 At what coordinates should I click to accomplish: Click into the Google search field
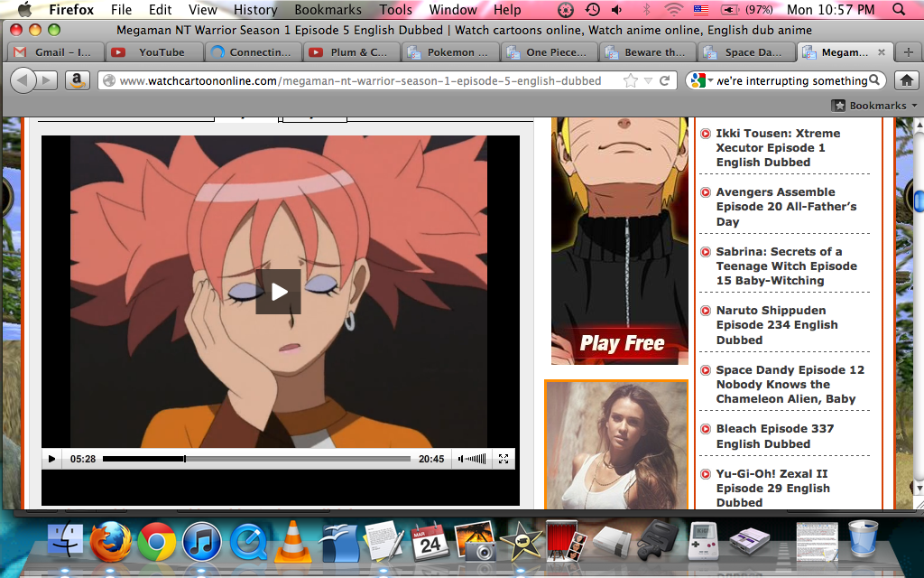790,80
